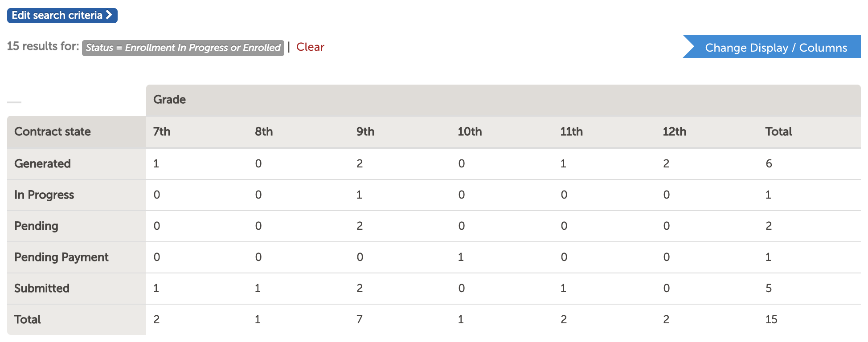
Task: Click the grand total of 15
Action: click(x=771, y=320)
